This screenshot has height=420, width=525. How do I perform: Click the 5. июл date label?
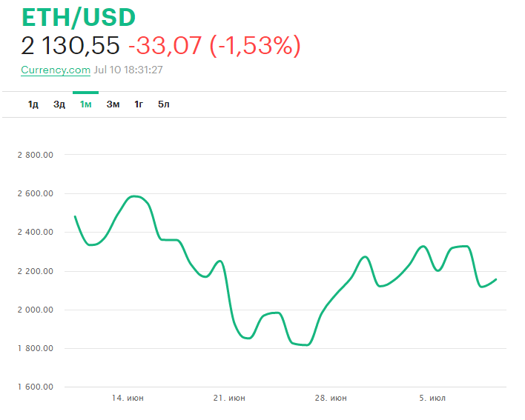click(432, 399)
